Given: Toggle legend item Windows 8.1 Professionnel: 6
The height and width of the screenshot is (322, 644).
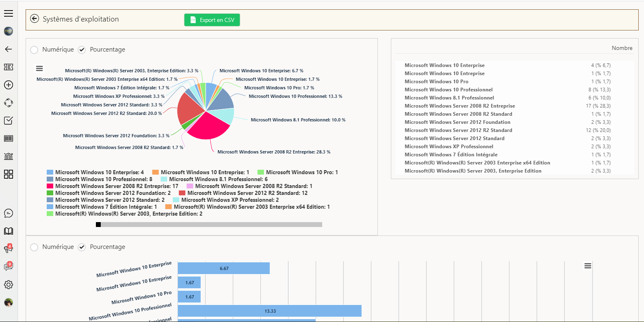Looking at the screenshot, I should tap(214, 179).
